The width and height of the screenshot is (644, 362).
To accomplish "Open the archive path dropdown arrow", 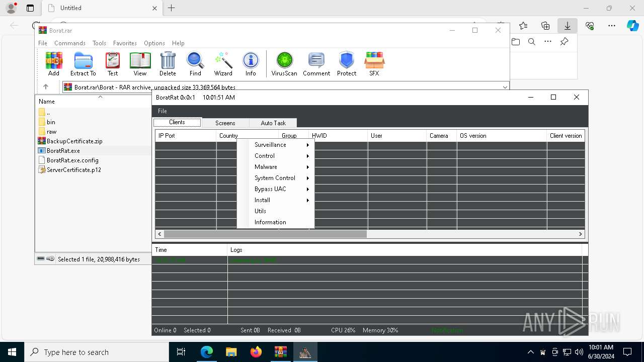I will 505,87.
